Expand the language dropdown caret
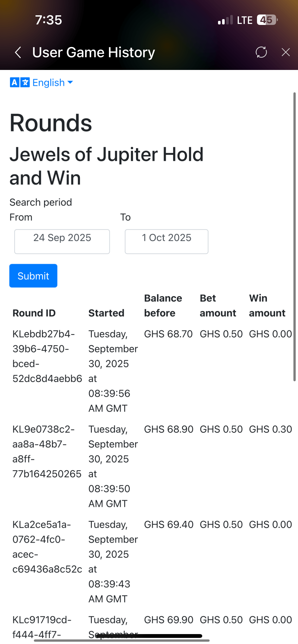The image size is (298, 644). click(x=70, y=82)
